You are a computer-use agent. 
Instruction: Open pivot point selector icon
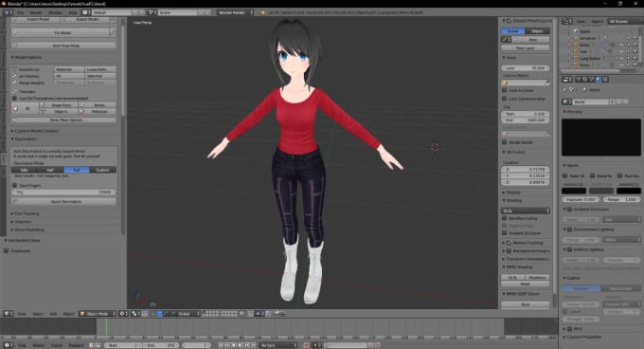point(135,314)
